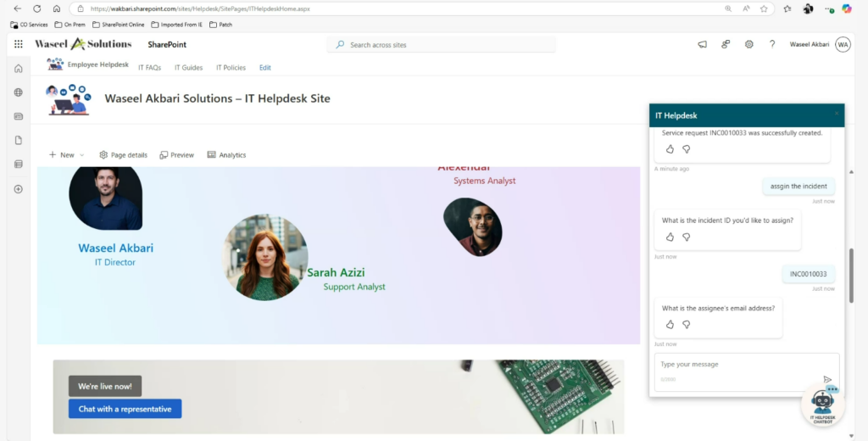Thumbs up the 'incident ID you'd like to assign' reply
The height and width of the screenshot is (441, 868).
tap(670, 237)
